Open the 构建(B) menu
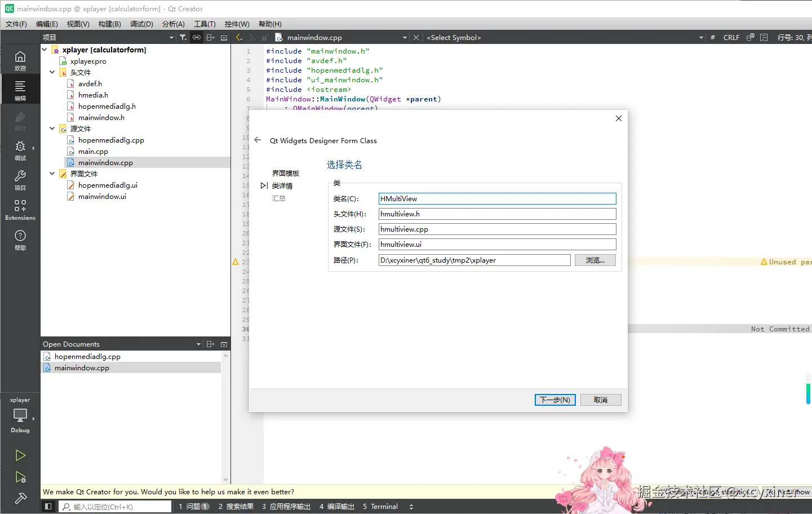812x514 pixels. point(109,24)
